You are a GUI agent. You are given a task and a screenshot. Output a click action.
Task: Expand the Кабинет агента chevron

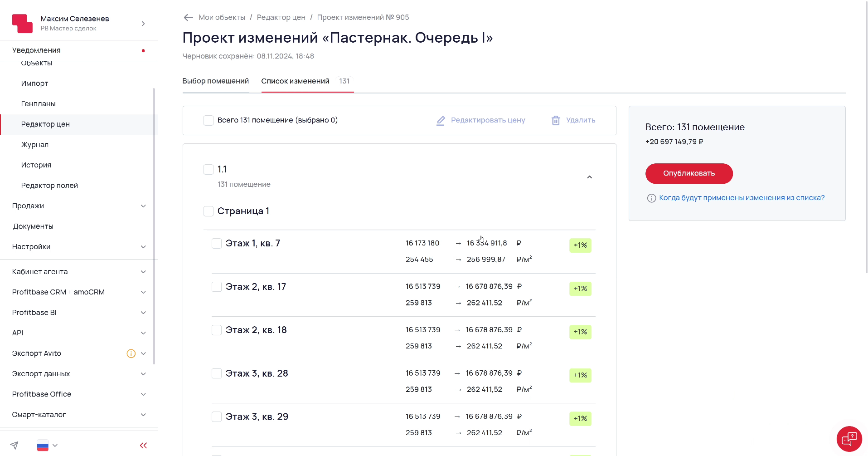click(143, 272)
